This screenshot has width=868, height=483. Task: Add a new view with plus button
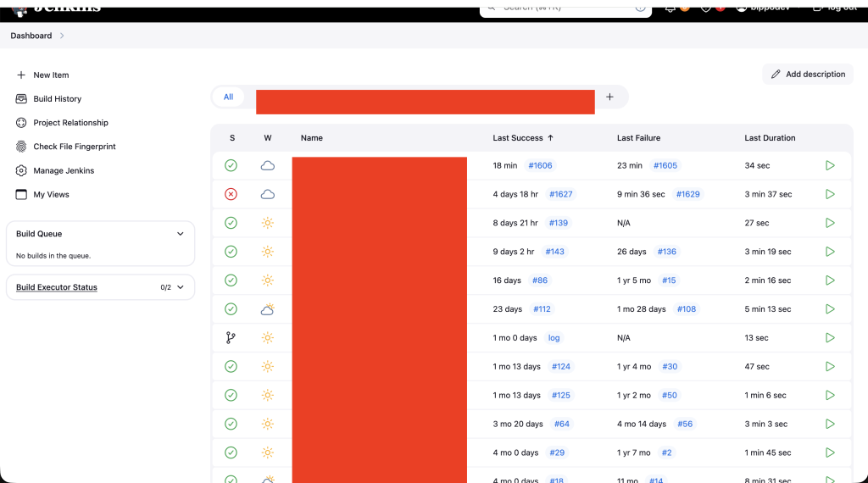point(609,97)
